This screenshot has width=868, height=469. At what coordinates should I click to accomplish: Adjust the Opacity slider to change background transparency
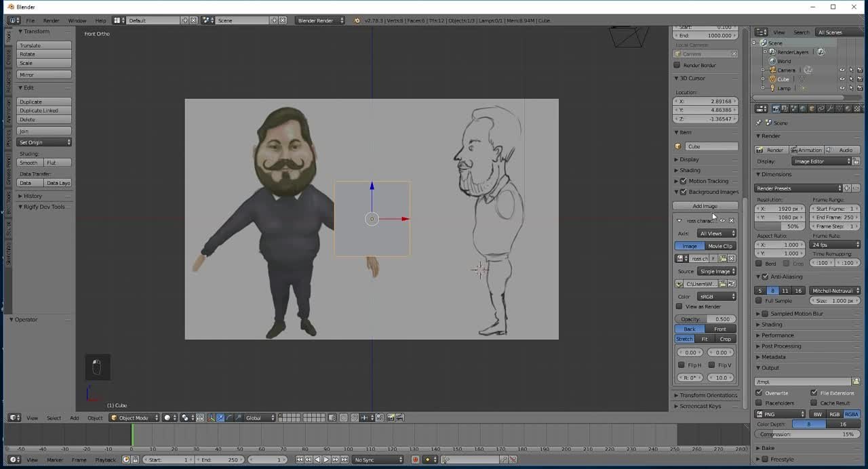click(705, 319)
